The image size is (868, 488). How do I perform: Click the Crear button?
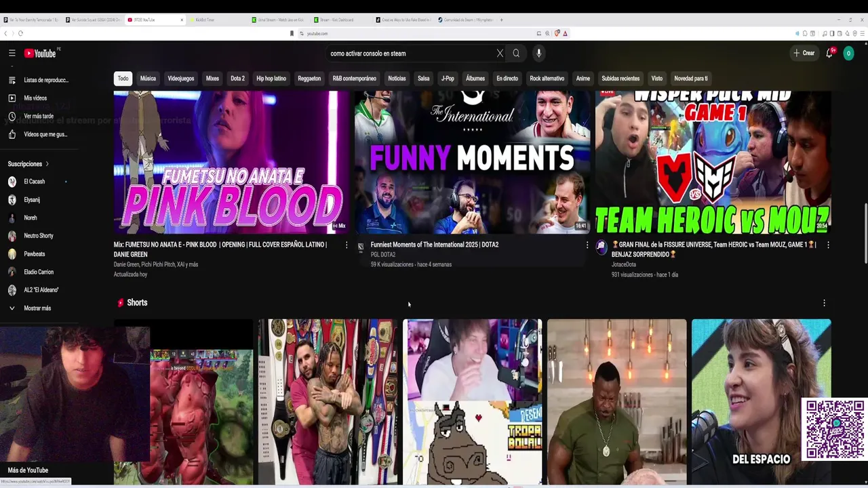tap(804, 53)
